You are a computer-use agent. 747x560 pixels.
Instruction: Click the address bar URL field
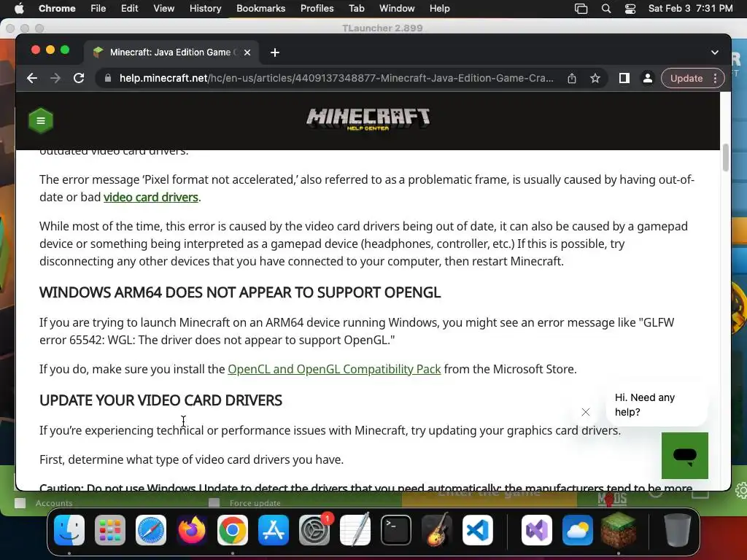336,78
